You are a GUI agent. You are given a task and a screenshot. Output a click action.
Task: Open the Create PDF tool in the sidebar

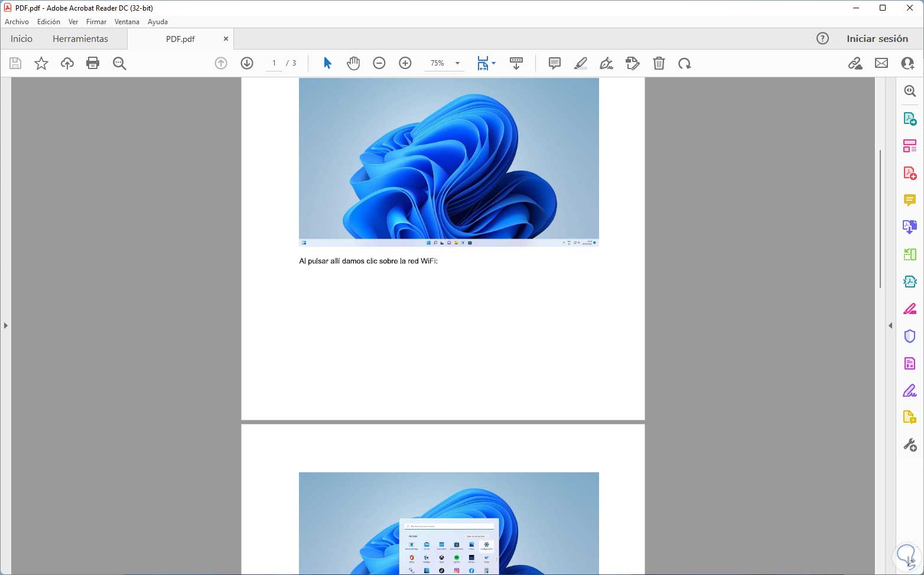click(x=910, y=173)
